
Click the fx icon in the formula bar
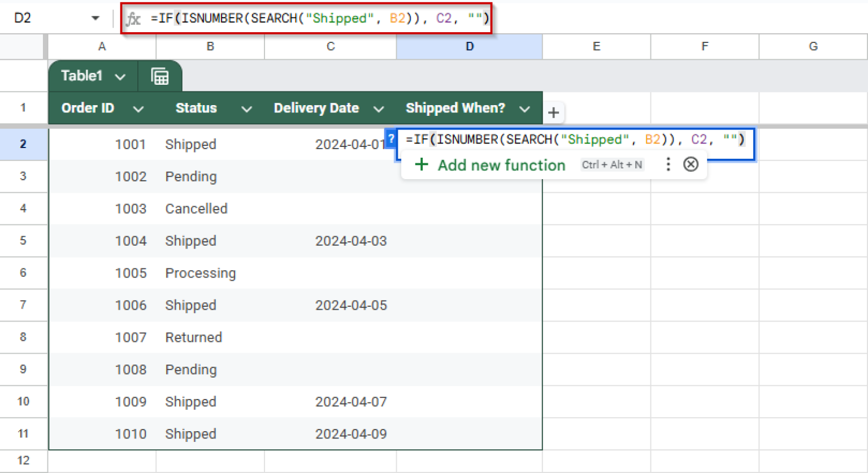pos(133,18)
